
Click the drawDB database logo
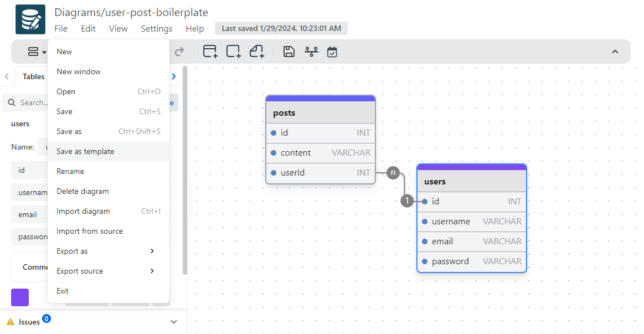pyautogui.click(x=30, y=18)
